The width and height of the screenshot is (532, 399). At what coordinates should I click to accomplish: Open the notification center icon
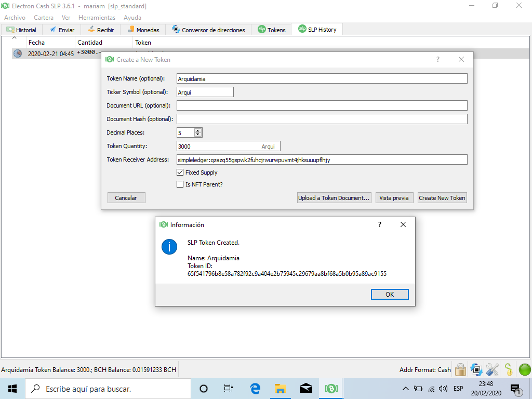tap(516, 390)
